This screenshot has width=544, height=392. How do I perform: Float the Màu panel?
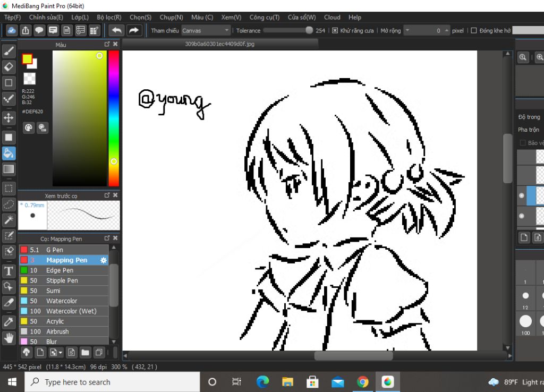[x=107, y=44]
